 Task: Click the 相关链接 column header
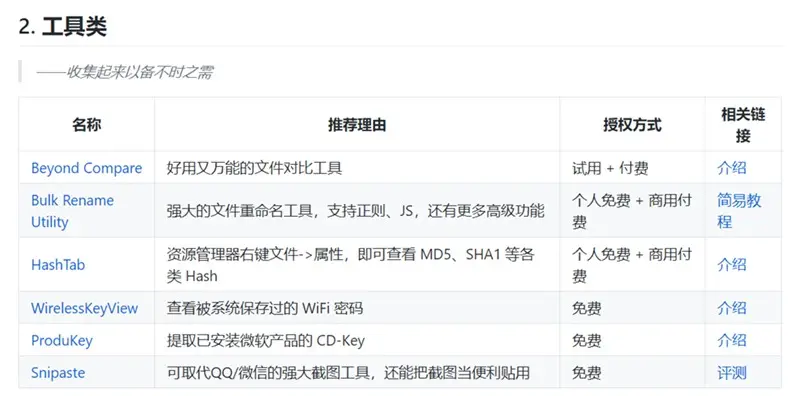[x=743, y=125]
